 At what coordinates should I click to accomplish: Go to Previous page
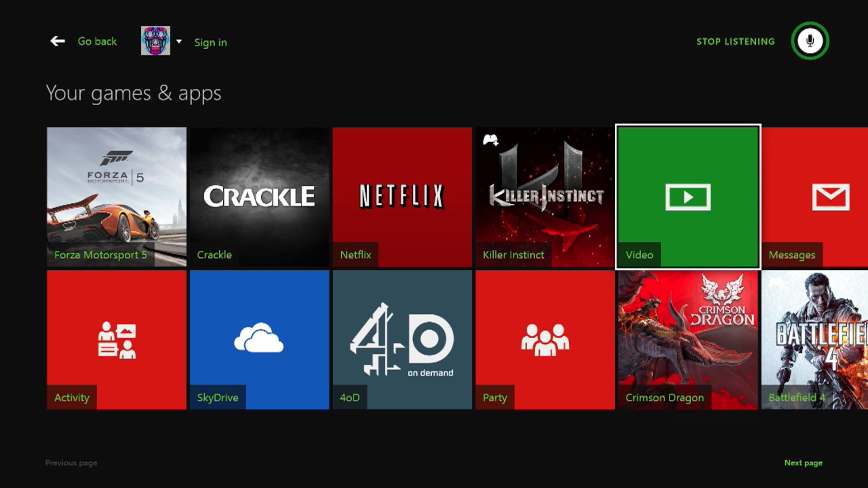[x=71, y=463]
